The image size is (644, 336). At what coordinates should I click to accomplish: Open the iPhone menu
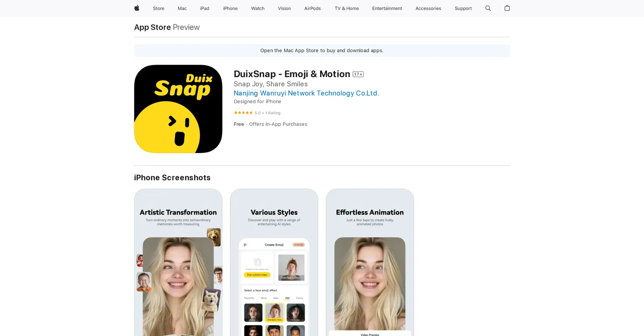click(230, 8)
